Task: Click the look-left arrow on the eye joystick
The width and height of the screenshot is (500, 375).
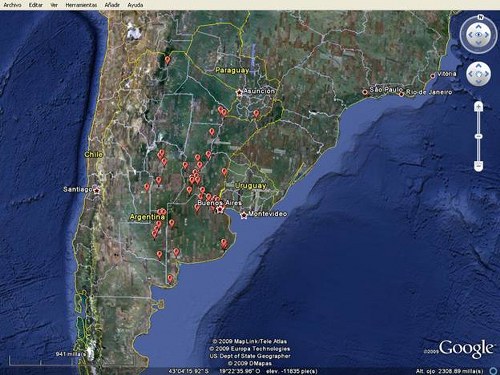Action: coord(470,35)
